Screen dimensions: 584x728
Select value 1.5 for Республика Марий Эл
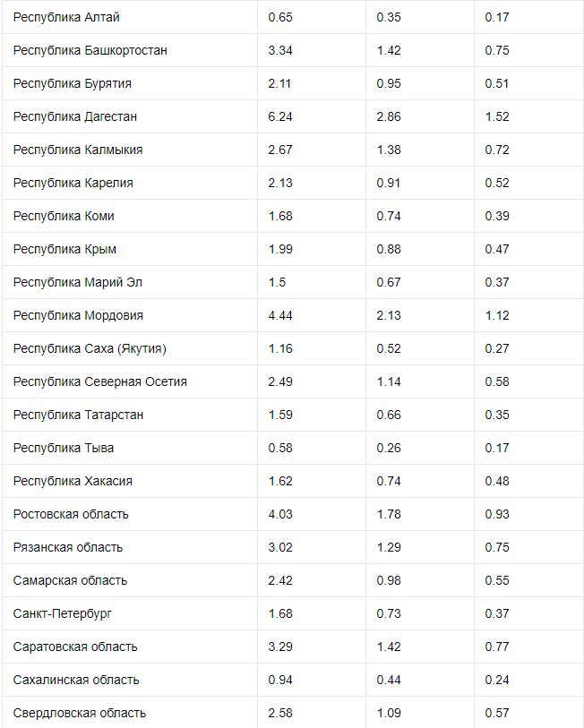point(277,282)
